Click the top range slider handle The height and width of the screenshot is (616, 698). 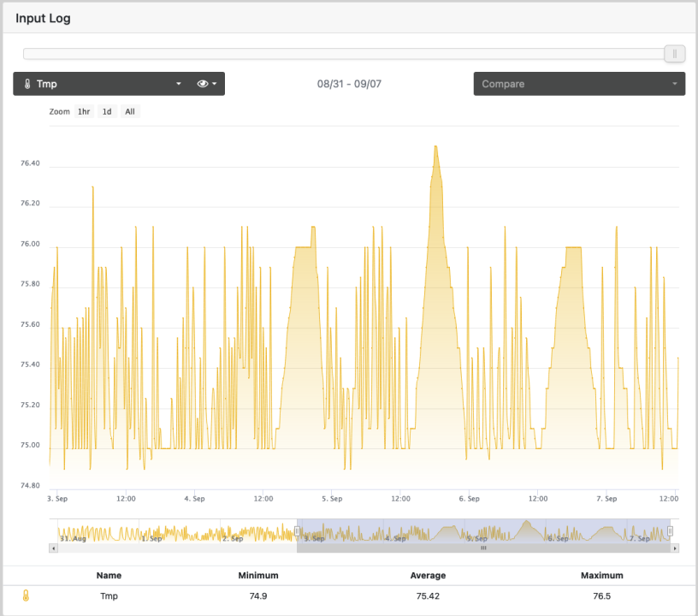click(x=674, y=54)
